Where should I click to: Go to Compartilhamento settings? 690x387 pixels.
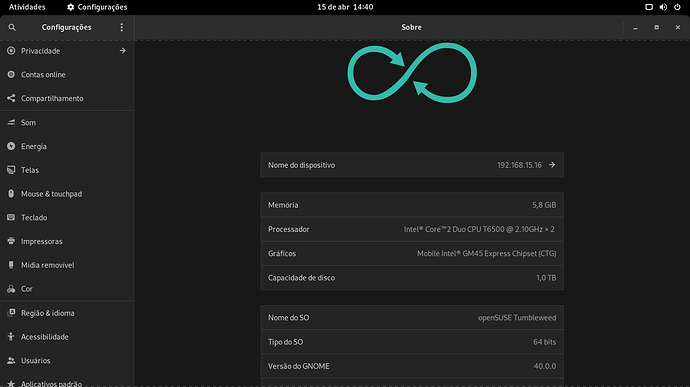(x=67, y=98)
